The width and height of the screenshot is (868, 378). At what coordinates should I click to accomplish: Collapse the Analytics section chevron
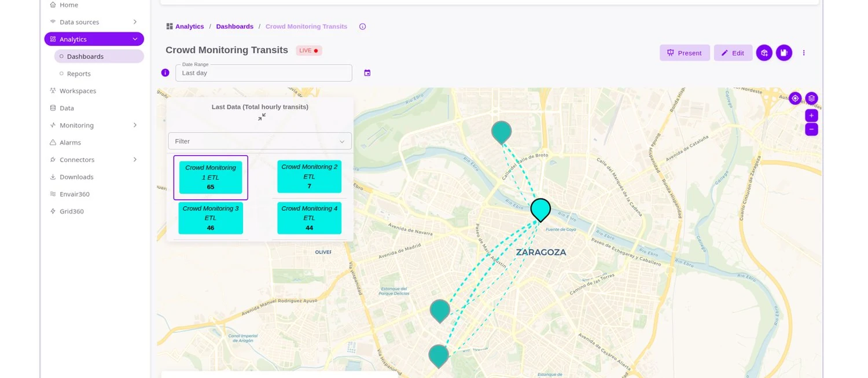click(x=135, y=39)
